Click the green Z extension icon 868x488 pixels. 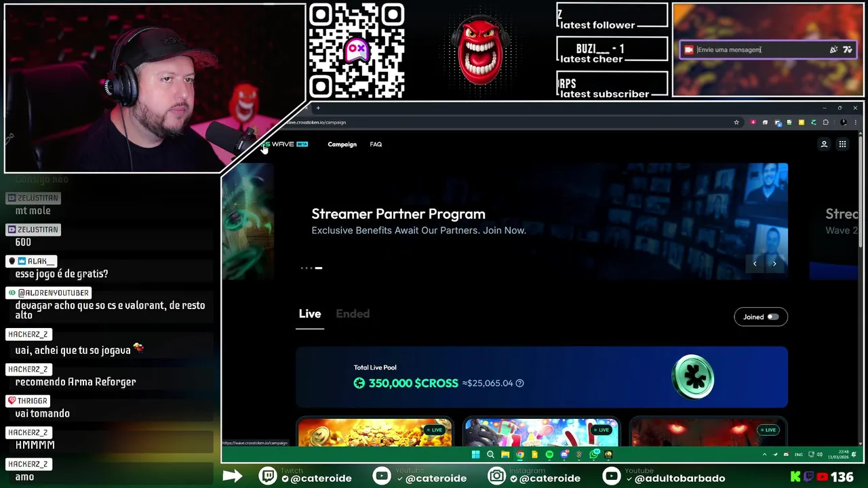pyautogui.click(x=813, y=123)
